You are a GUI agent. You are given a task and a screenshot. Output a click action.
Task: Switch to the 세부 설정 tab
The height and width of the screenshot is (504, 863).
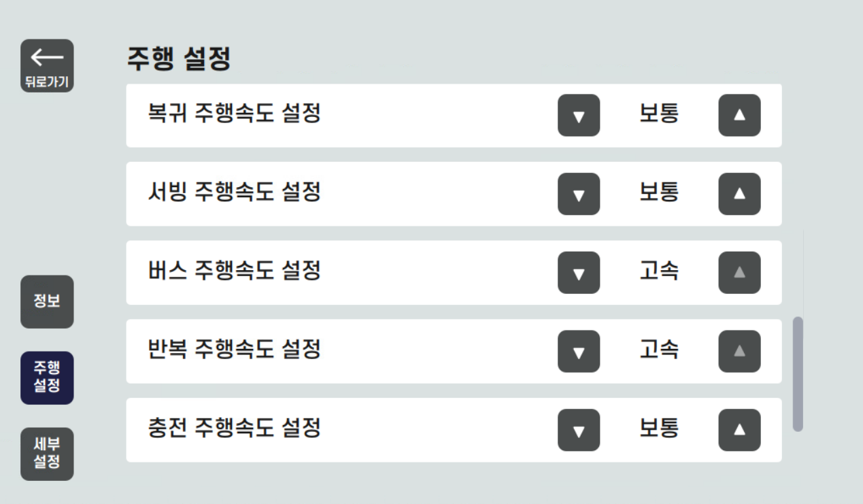coord(47,454)
